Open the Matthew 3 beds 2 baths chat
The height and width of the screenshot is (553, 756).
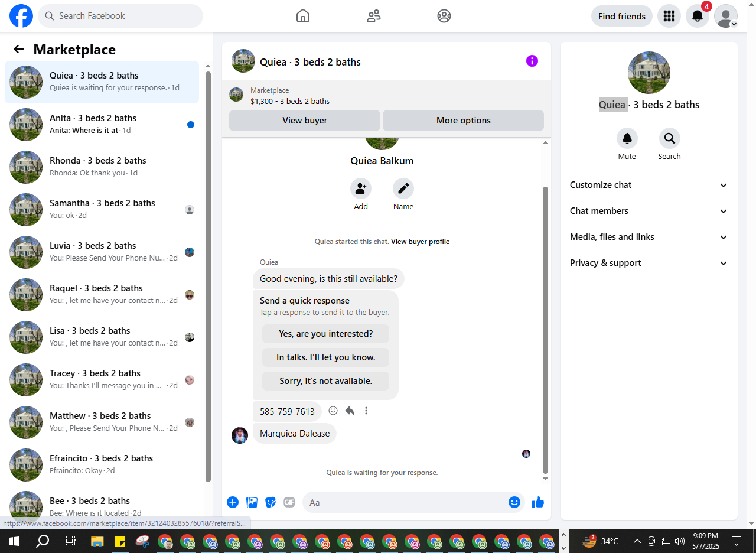[102, 422]
